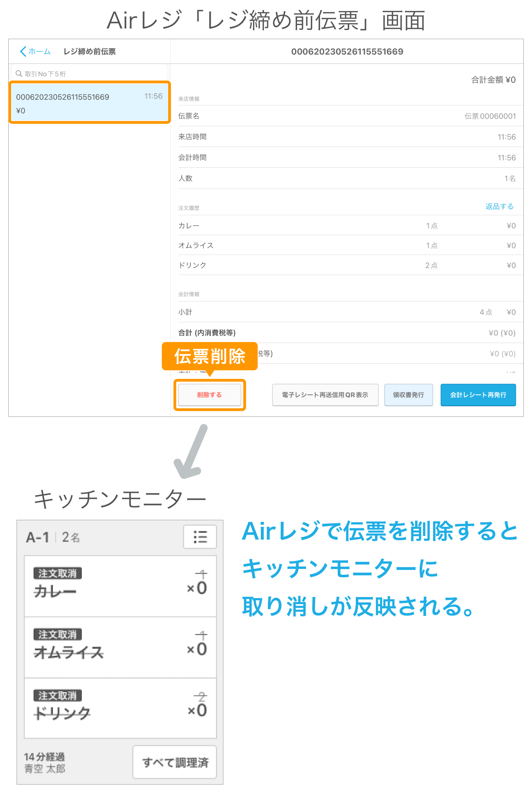Tap the cancelled オムライス card on kitchen monitor
Image resolution: width=532 pixels, height=793 pixels.
pos(120,647)
